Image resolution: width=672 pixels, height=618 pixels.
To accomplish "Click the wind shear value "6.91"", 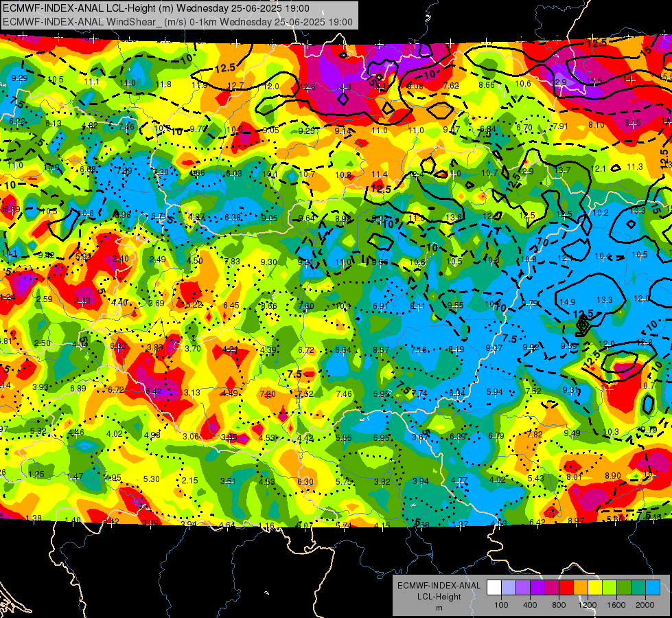I will click(x=380, y=306).
